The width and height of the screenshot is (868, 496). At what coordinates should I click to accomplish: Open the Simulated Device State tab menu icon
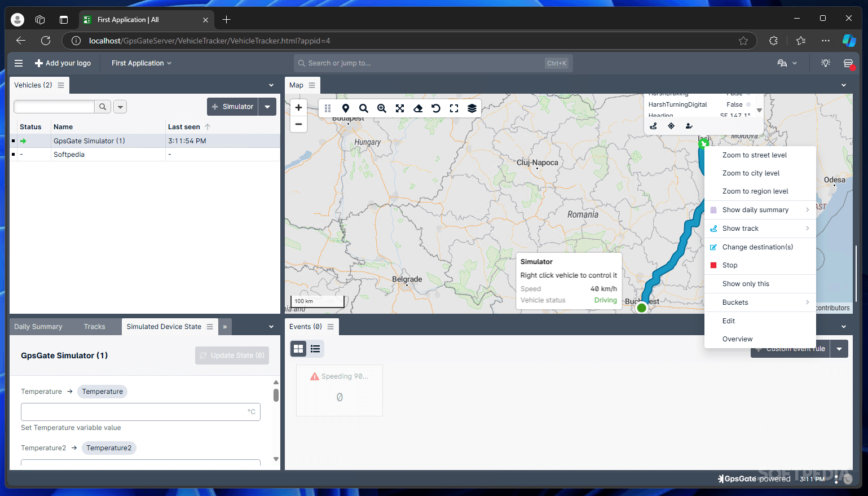click(210, 327)
